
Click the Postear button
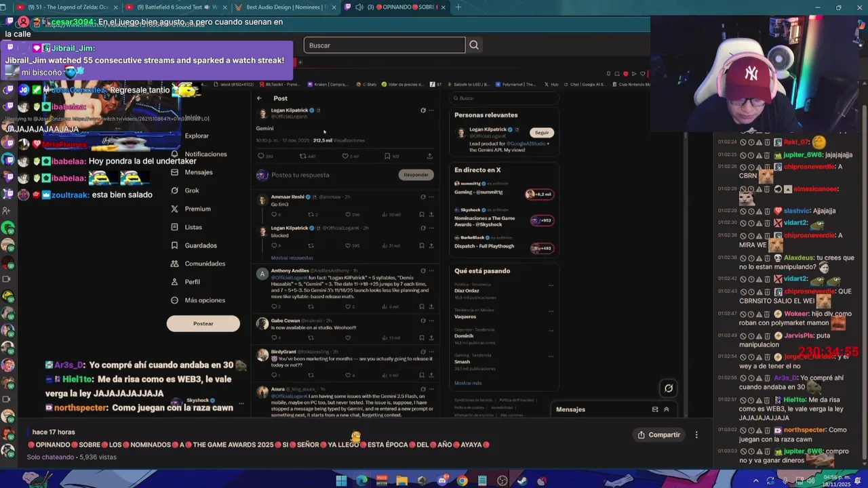(x=203, y=323)
